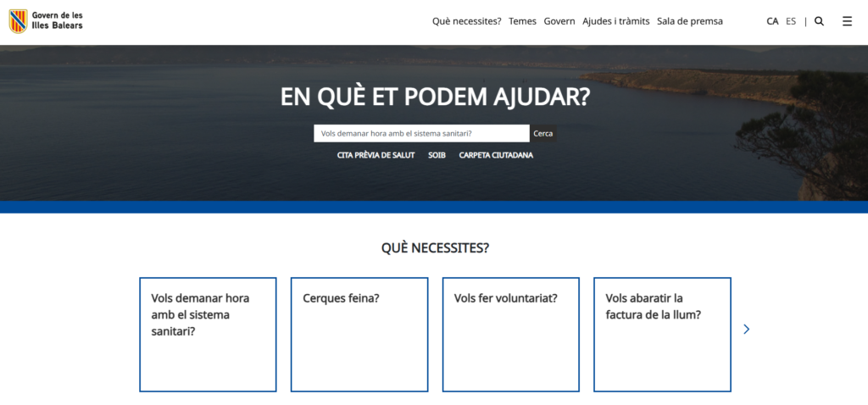The width and height of the screenshot is (868, 405).
Task: Open the SOIB quick link
Action: [437, 155]
